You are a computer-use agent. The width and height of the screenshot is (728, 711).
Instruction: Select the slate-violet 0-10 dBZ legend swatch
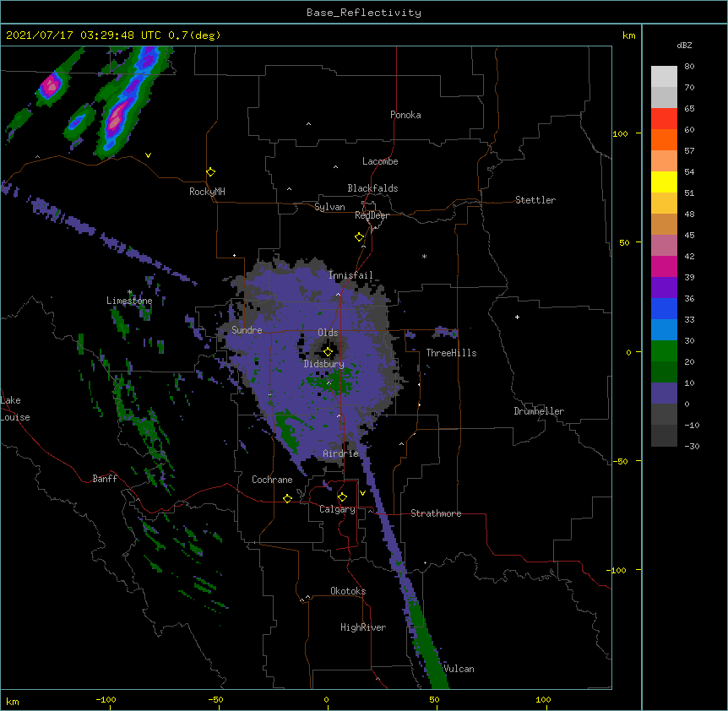coord(664,393)
